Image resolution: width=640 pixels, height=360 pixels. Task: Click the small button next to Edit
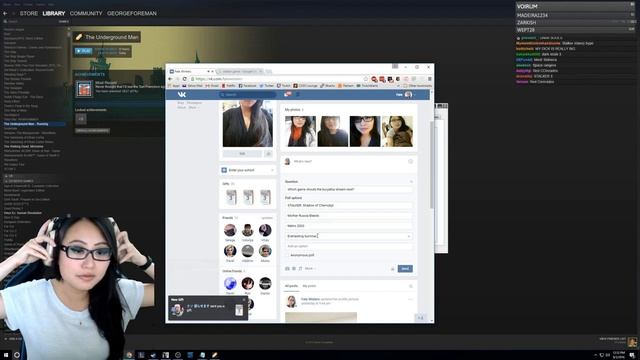tap(269, 154)
